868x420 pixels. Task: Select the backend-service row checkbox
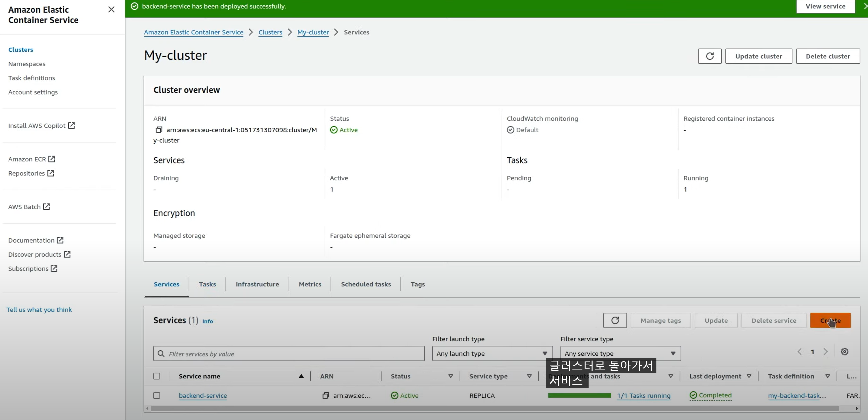(x=157, y=395)
